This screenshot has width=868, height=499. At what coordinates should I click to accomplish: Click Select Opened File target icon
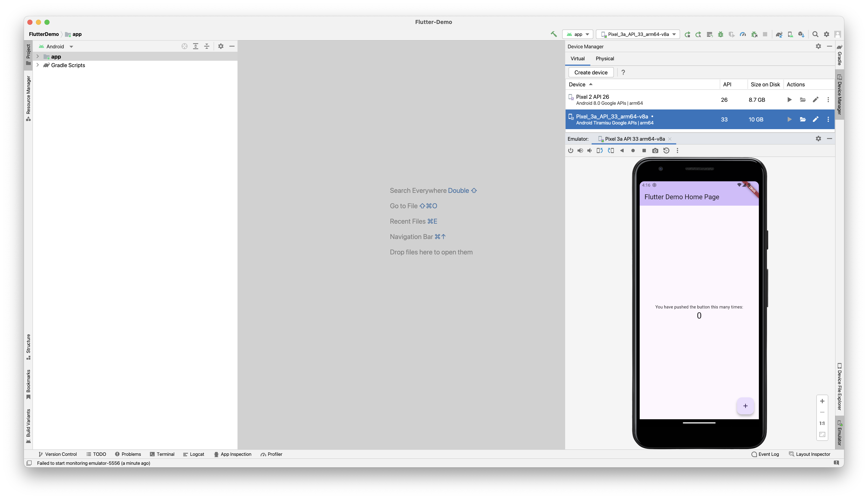(185, 46)
